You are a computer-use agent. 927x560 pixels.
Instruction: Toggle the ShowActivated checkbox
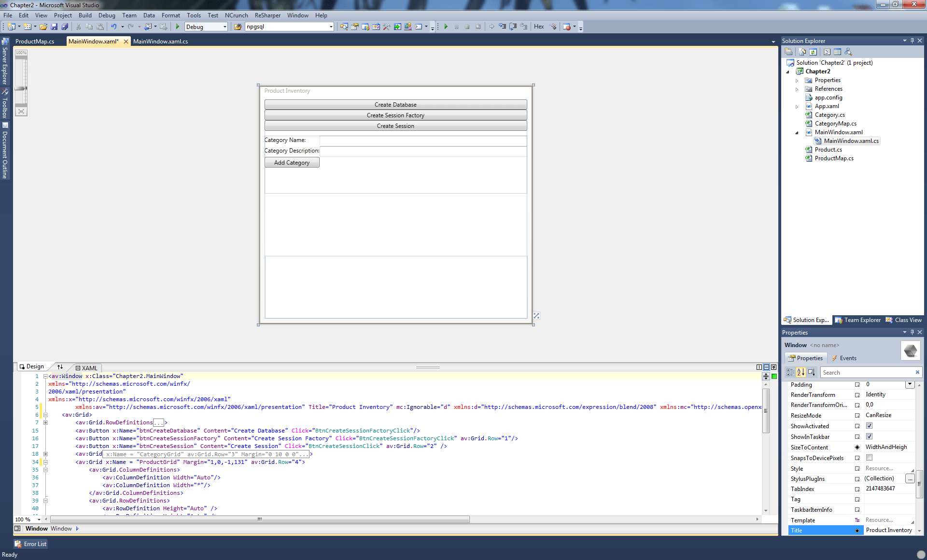click(869, 426)
